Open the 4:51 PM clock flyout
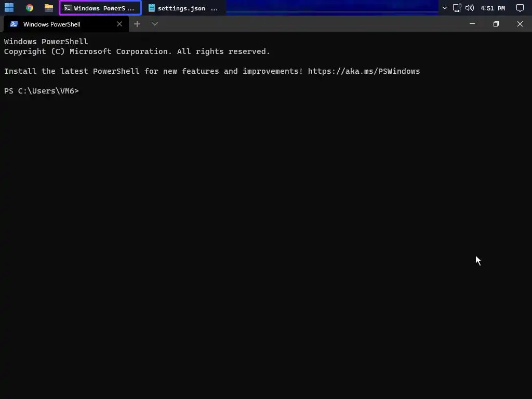The width and height of the screenshot is (532, 399). click(493, 8)
